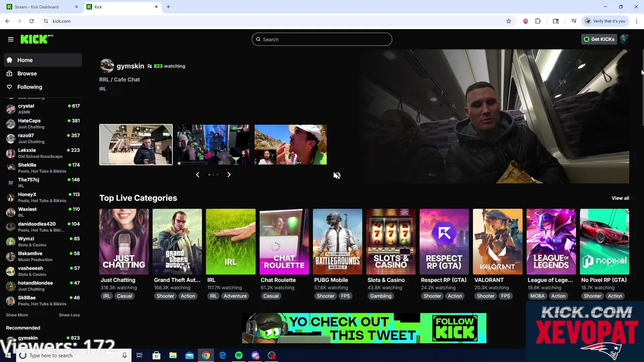Open File Explorer from the taskbar

pos(173,355)
